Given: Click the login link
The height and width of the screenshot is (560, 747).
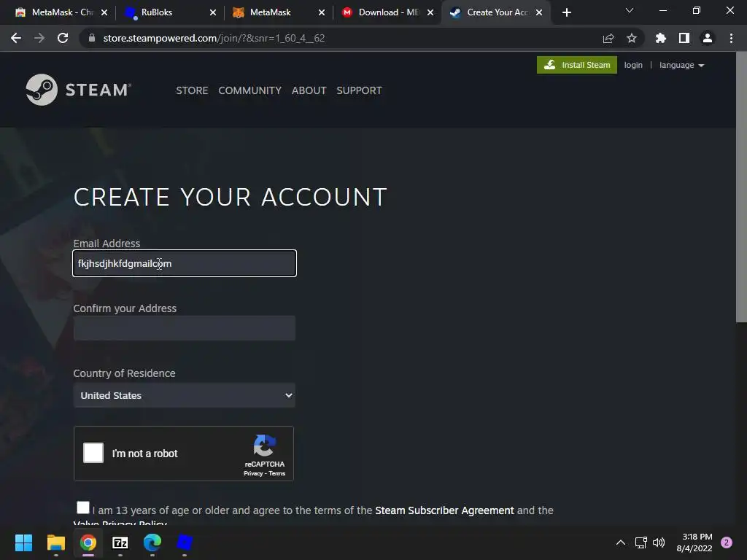Looking at the screenshot, I should click(633, 65).
